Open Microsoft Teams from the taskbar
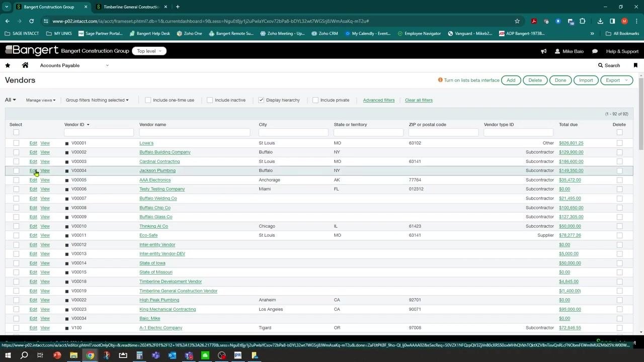Image resolution: width=644 pixels, height=362 pixels. click(x=156, y=355)
